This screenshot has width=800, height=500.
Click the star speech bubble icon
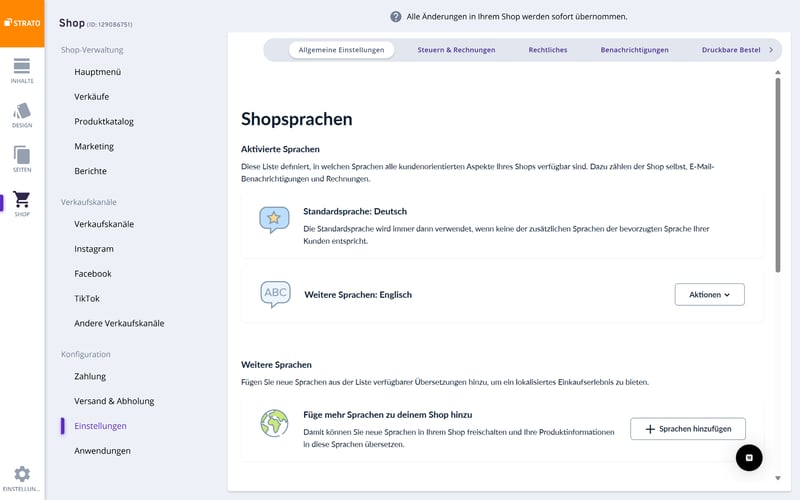pos(274,219)
